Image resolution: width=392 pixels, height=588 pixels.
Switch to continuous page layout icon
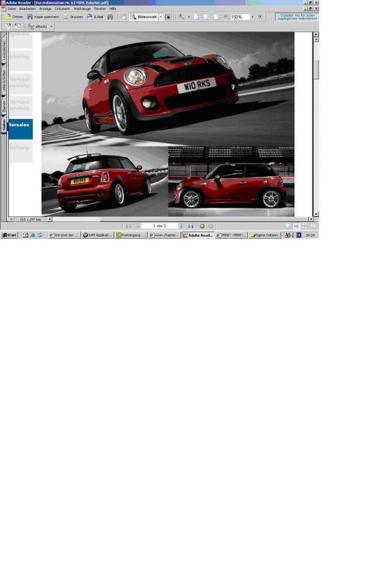(x=296, y=226)
